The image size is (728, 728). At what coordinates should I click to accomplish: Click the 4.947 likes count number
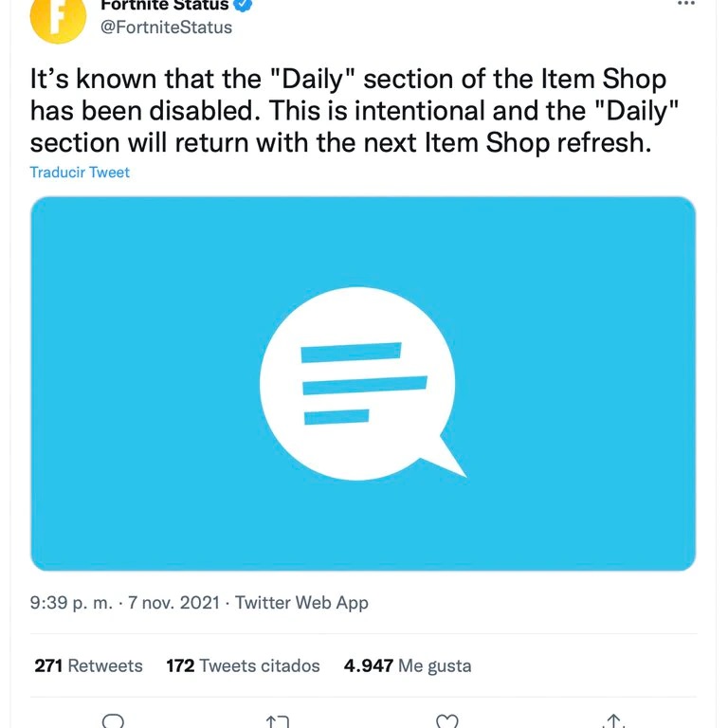pos(368,665)
